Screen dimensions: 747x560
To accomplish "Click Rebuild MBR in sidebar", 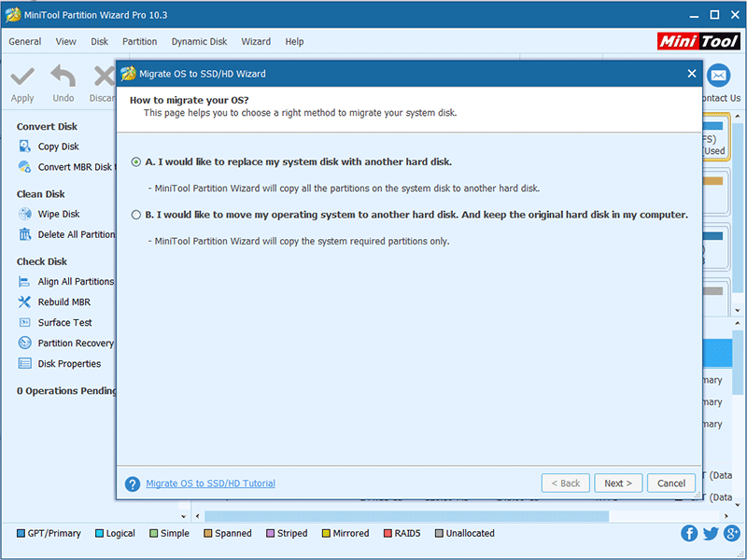I will 64,302.
